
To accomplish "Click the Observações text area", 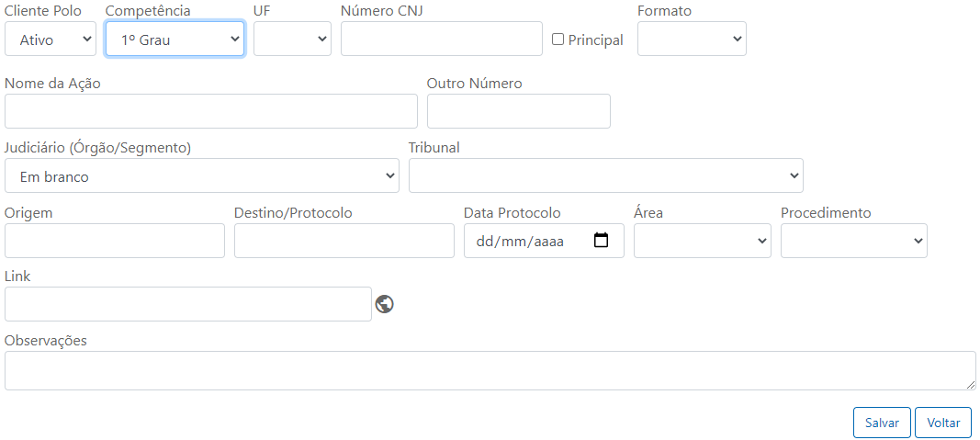I will [490, 370].
